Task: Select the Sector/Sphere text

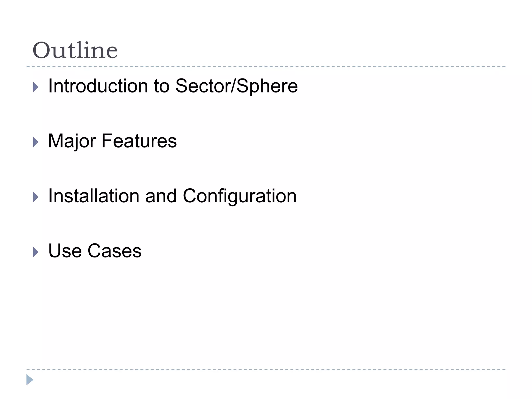Action: (x=236, y=86)
